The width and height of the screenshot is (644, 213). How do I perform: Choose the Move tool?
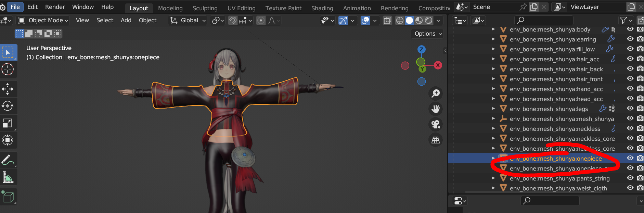pyautogui.click(x=8, y=89)
